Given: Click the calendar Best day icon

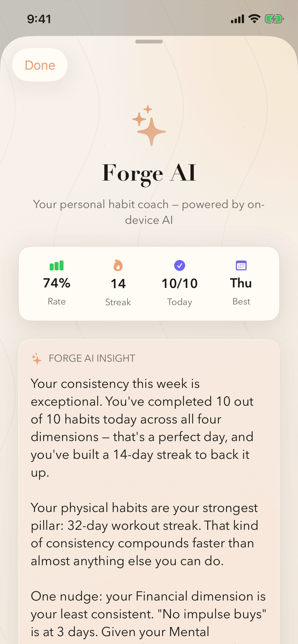Looking at the screenshot, I should click(241, 266).
